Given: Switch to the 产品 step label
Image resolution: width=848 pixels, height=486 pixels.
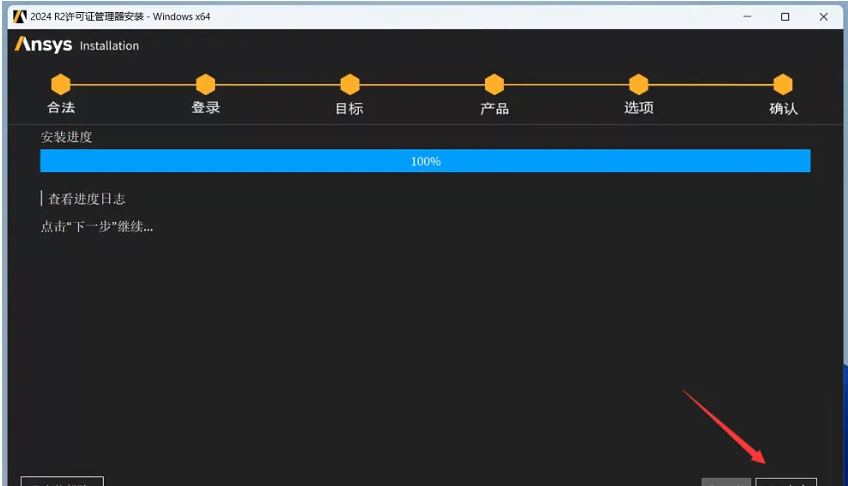Looking at the screenshot, I should click(494, 108).
